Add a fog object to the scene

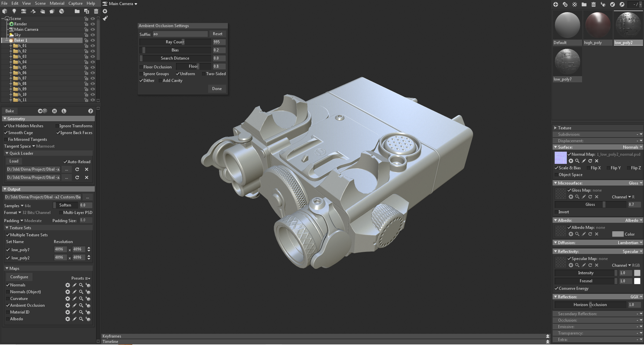[x=43, y=11]
